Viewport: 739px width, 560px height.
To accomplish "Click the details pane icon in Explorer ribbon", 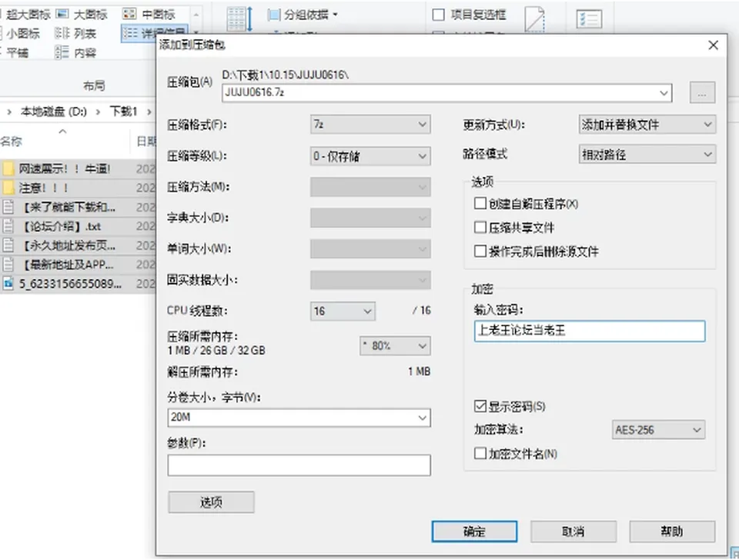I will 589,19.
